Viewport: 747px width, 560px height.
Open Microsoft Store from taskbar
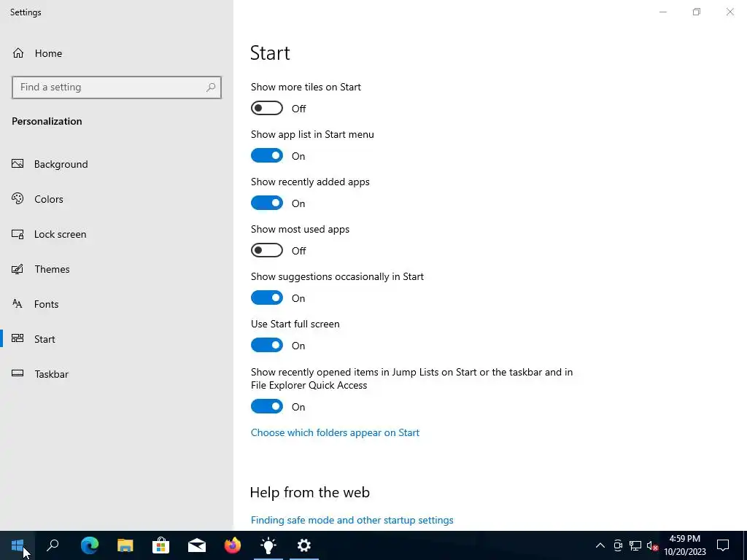[x=161, y=545]
